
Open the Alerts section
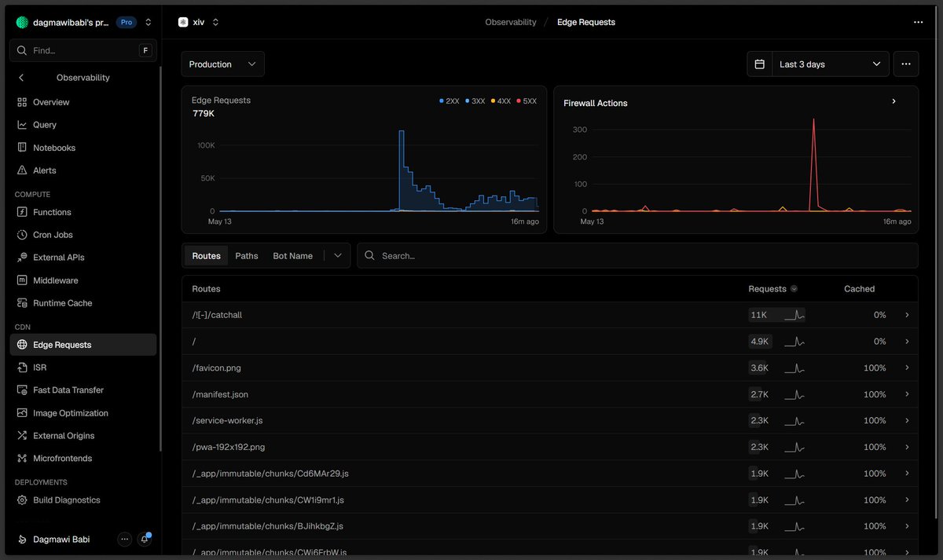pyautogui.click(x=83, y=170)
